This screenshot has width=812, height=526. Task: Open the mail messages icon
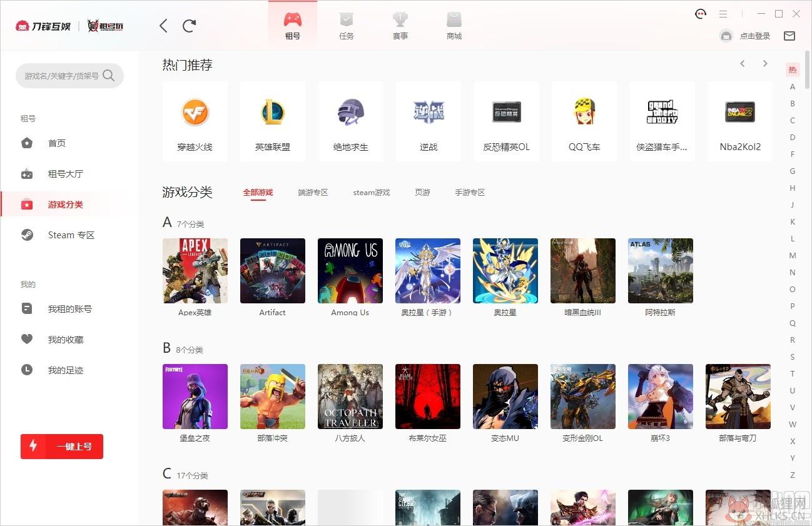(789, 36)
